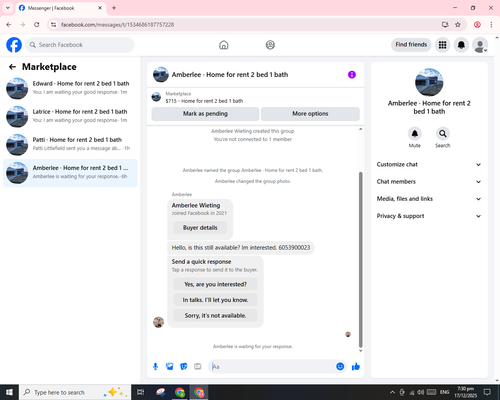Send quick reply 'In talks. I'll let you know.'

click(215, 300)
